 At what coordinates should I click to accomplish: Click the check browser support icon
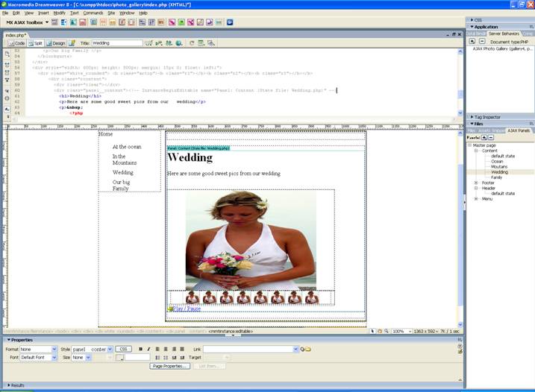click(x=148, y=43)
